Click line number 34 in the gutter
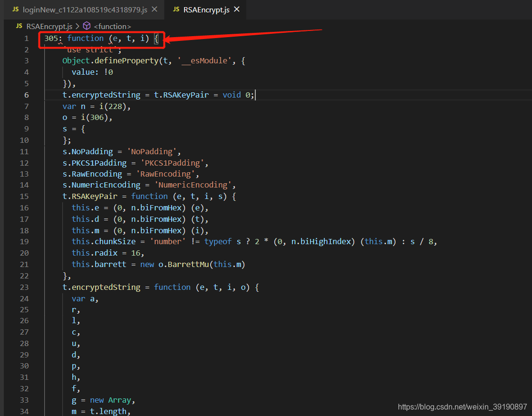This screenshot has height=416, width=532. click(x=24, y=412)
